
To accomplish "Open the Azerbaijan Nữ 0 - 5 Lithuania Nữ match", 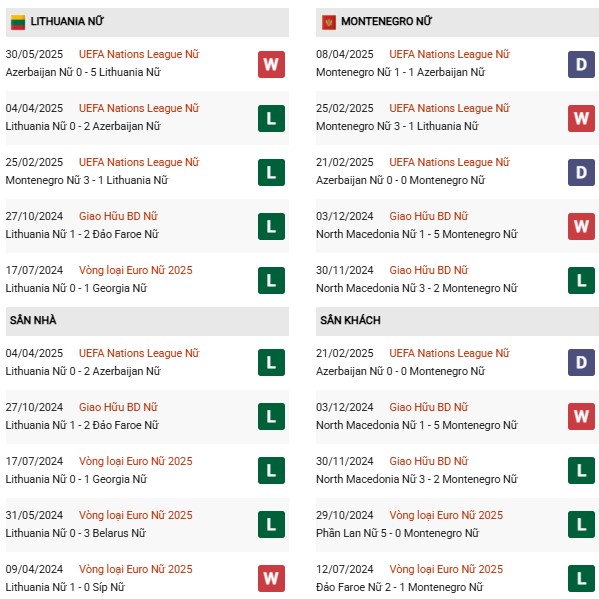I will [x=83, y=72].
